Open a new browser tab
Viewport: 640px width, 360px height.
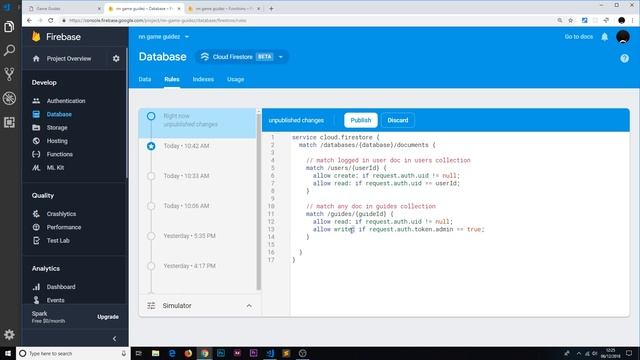[x=271, y=9]
